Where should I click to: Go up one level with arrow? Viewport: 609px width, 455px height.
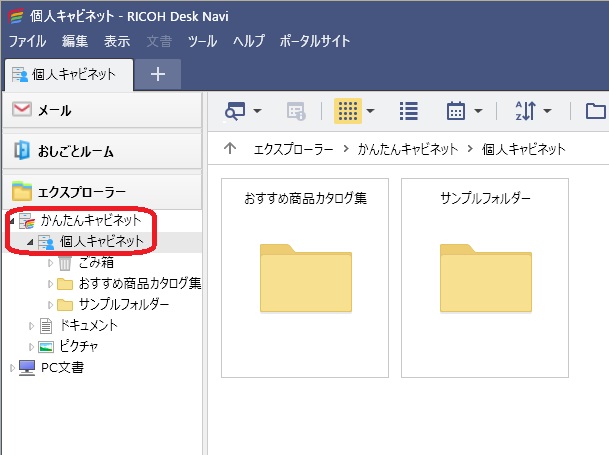click(x=230, y=148)
